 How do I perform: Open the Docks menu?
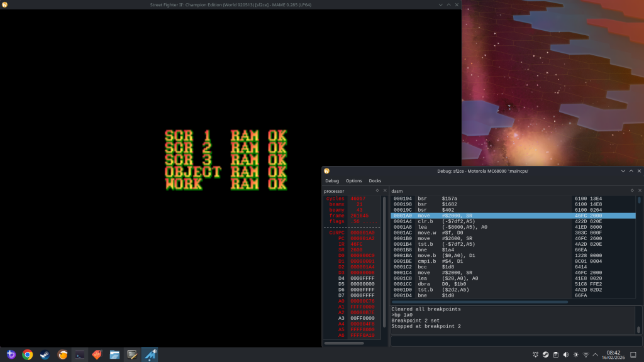(375, 181)
